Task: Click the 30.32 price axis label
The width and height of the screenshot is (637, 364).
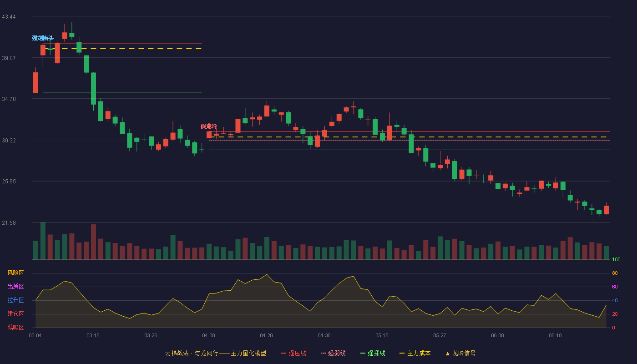Action: coord(9,141)
